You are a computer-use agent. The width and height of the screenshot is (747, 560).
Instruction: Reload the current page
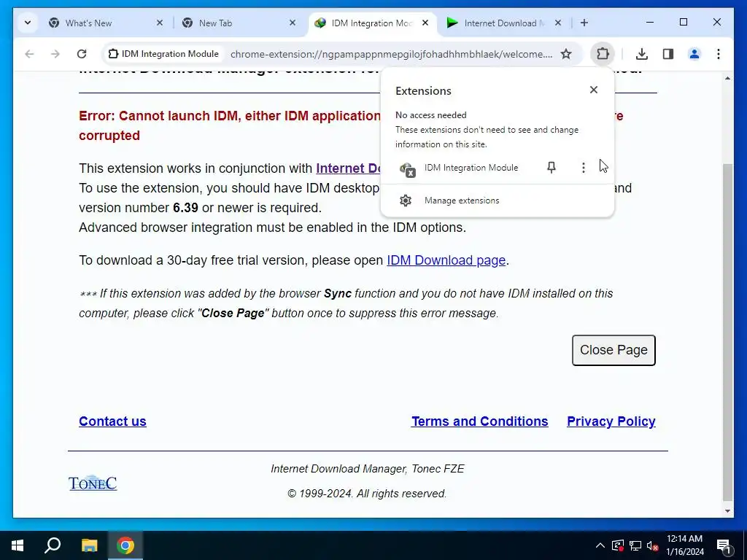82,54
